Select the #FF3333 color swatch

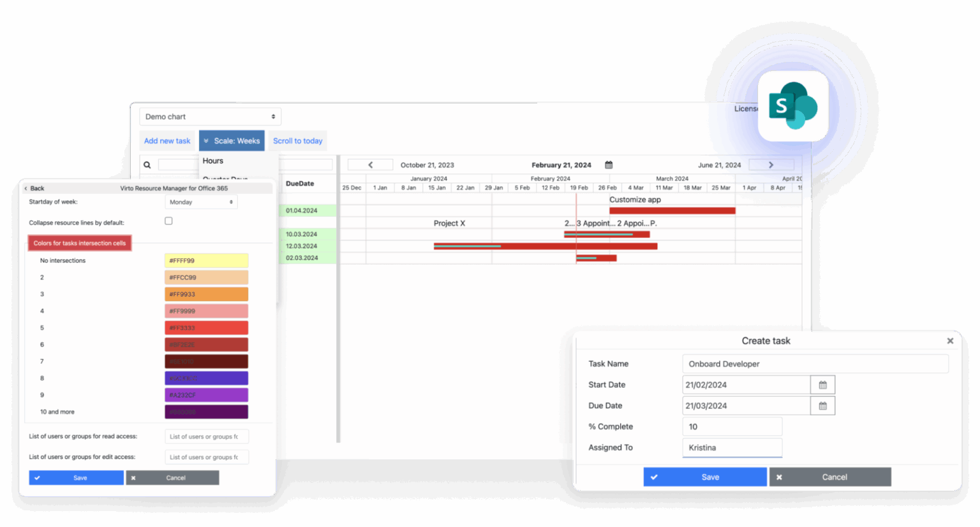206,327
